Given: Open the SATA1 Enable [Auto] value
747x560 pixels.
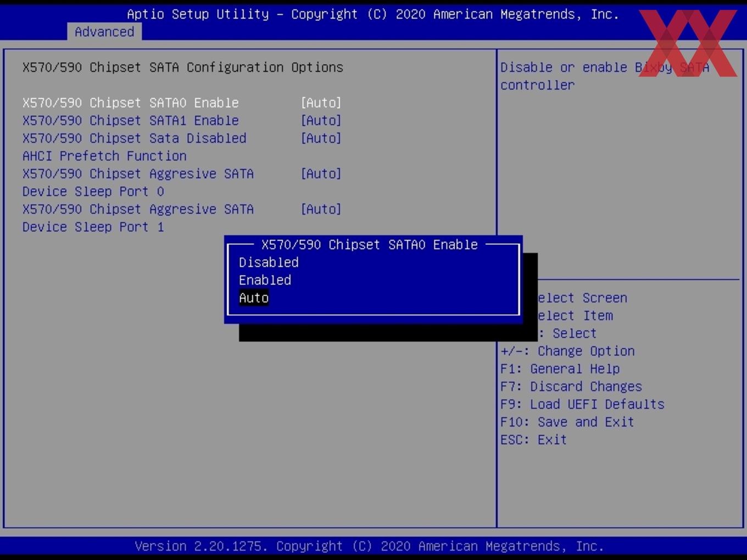Looking at the screenshot, I should (321, 120).
